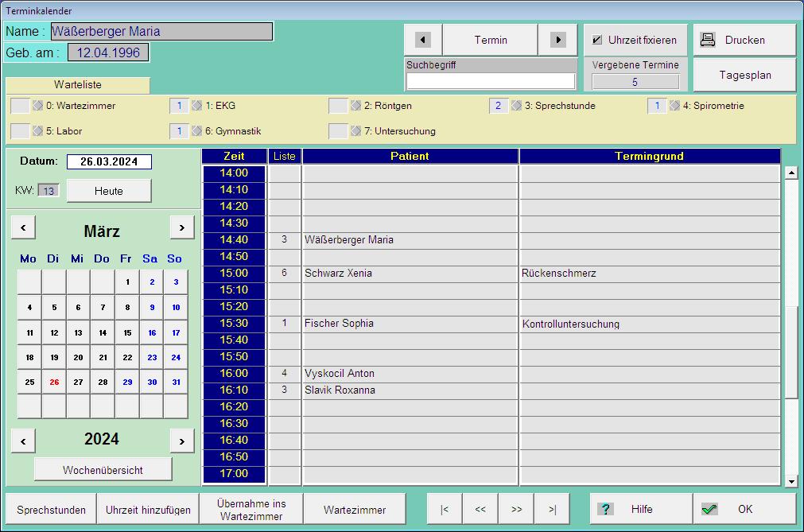The image size is (804, 532).
Task: Click diamond icon beside 2: Röntgen
Action: pos(355,106)
